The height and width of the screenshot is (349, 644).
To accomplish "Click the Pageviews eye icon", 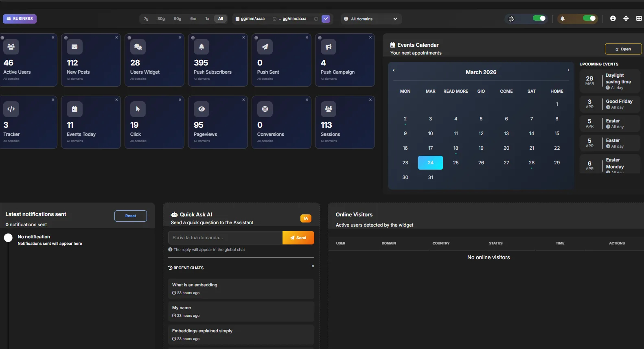I will 202,109.
